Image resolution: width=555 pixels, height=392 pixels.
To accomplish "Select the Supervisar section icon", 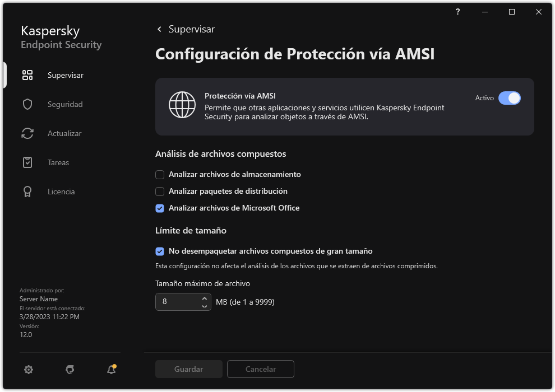I will click(27, 75).
